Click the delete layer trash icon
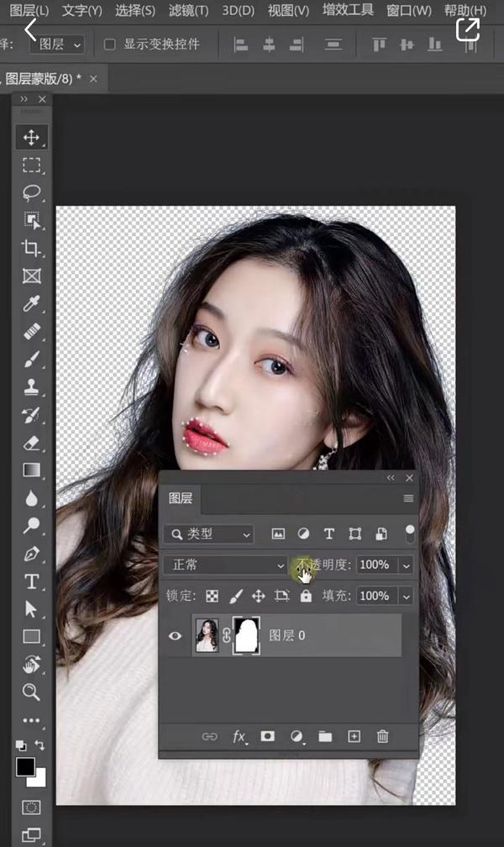This screenshot has height=847, width=504. click(383, 736)
